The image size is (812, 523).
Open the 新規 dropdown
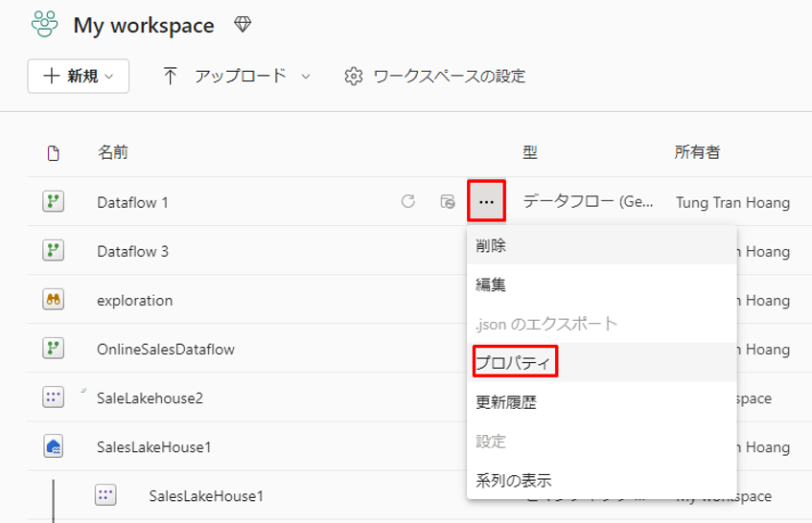tap(79, 77)
